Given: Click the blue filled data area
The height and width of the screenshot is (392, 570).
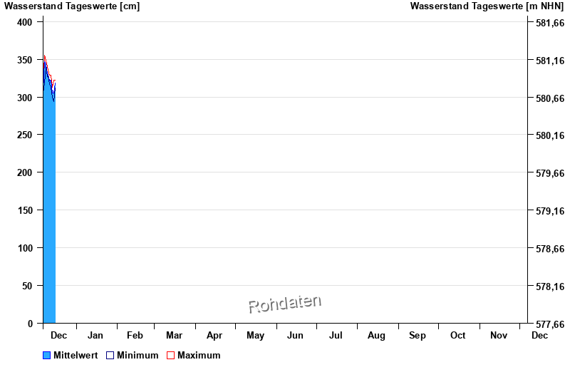Looking at the screenshot, I should click(x=49, y=214).
